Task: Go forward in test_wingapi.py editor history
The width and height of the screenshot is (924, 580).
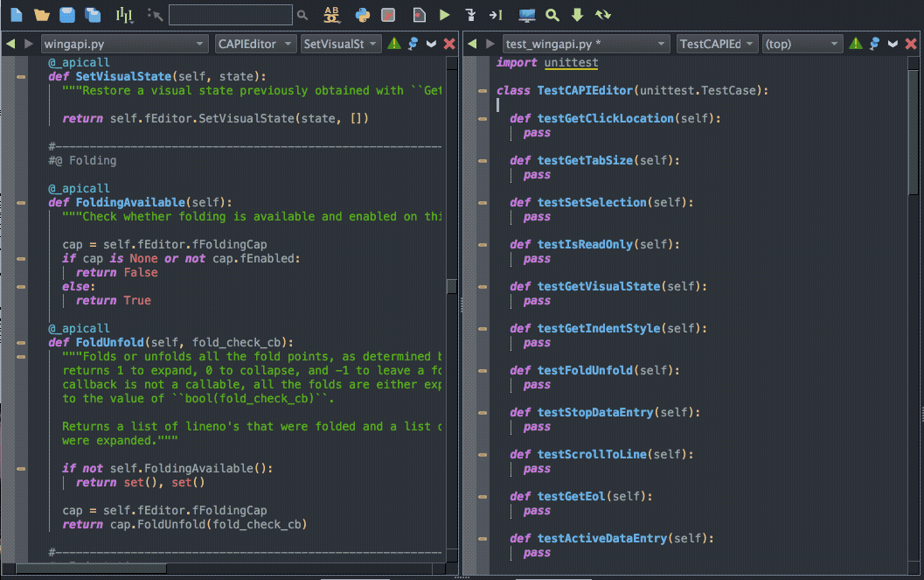Action: pos(490,44)
